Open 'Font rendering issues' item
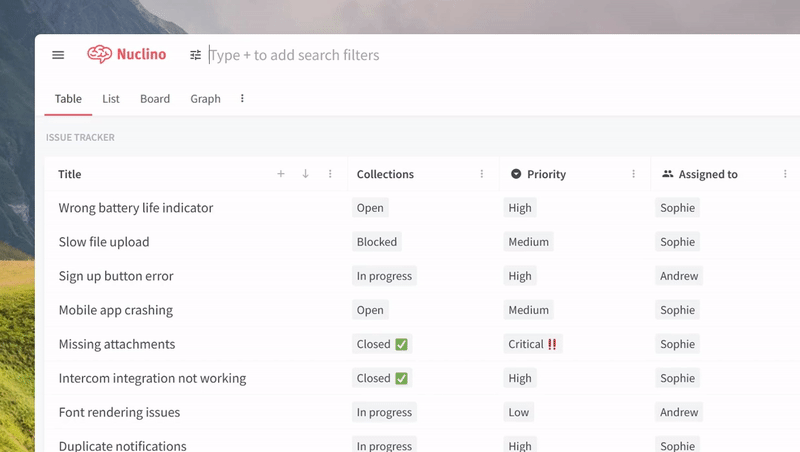Image resolution: width=800 pixels, height=452 pixels. (x=119, y=412)
